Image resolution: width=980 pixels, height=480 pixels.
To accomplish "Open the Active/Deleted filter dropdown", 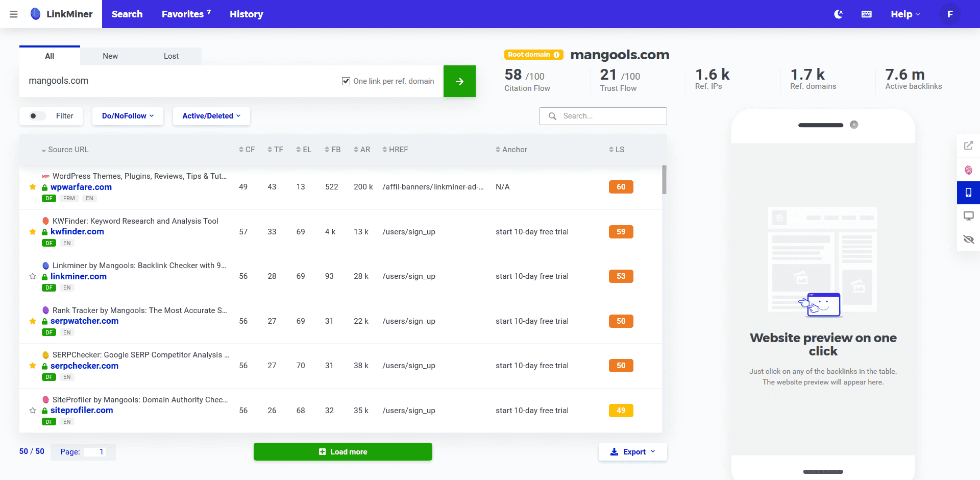I will (211, 116).
